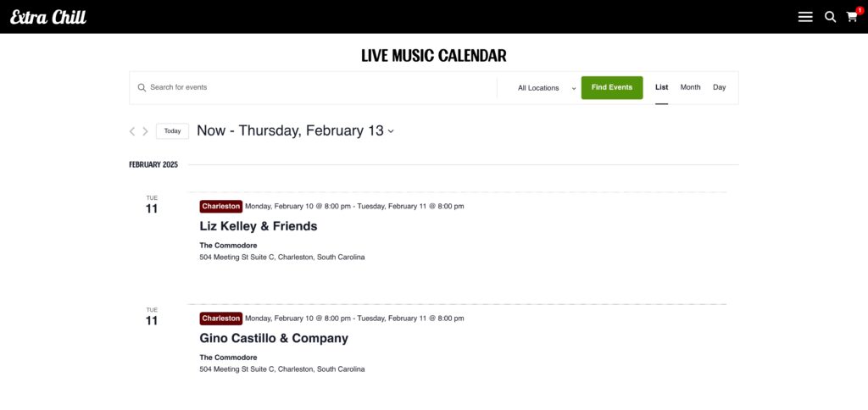Switch to the Day view tab
The height and width of the screenshot is (410, 868).
click(719, 87)
